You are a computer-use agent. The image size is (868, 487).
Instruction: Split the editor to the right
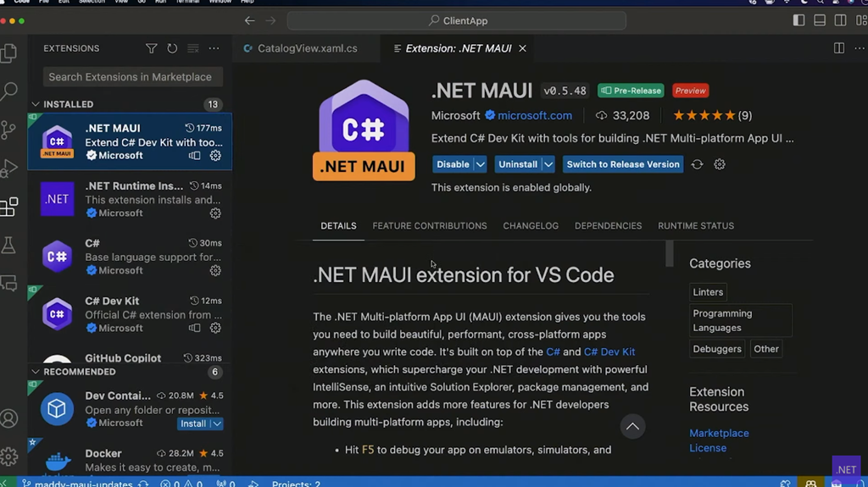[x=839, y=49]
